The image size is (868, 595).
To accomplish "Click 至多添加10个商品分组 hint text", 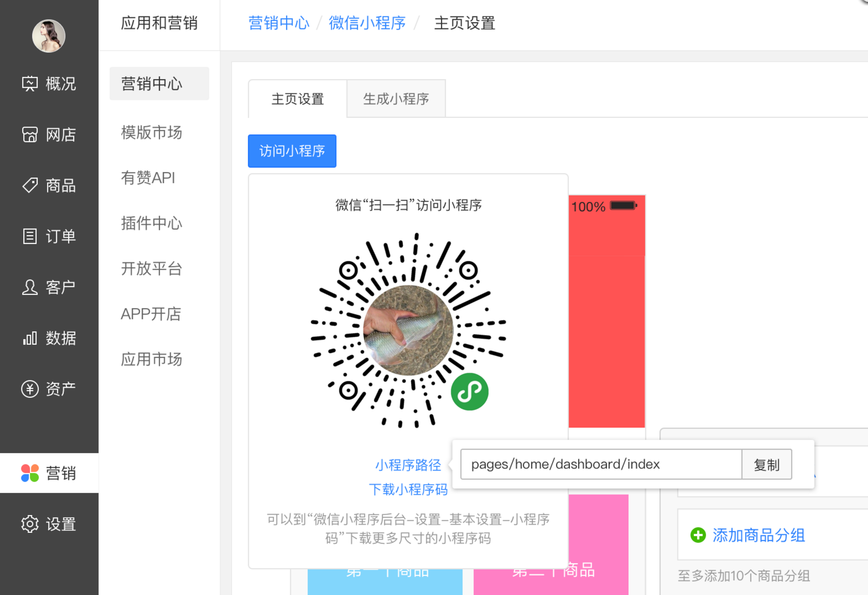I will pos(743,576).
